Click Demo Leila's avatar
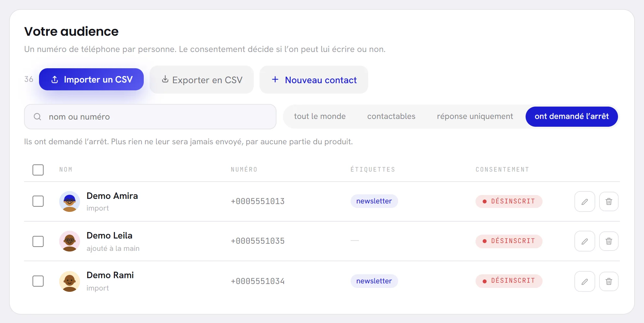644x323 pixels. pyautogui.click(x=70, y=241)
